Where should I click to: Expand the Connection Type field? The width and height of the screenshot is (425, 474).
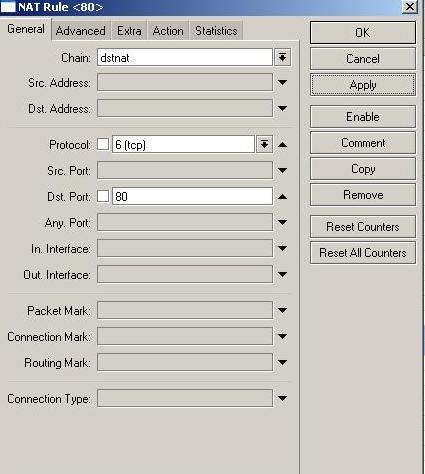tap(282, 398)
